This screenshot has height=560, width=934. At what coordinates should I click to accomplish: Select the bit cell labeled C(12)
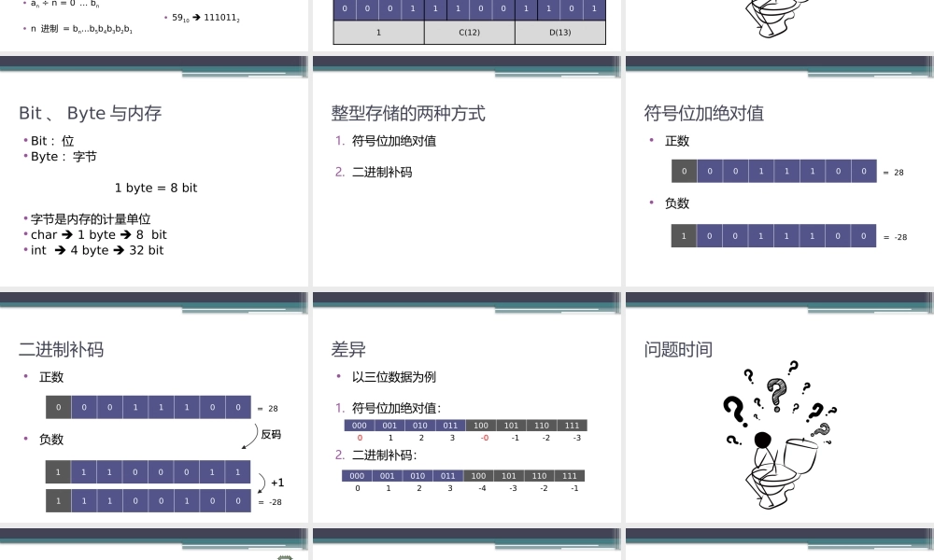pyautogui.click(x=469, y=31)
